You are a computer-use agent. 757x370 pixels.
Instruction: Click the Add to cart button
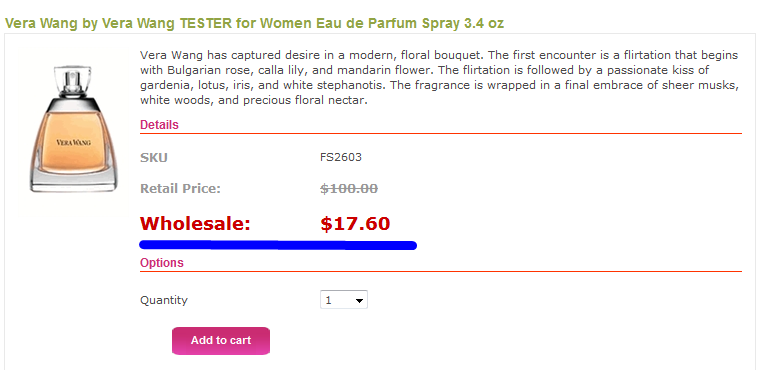pos(221,341)
